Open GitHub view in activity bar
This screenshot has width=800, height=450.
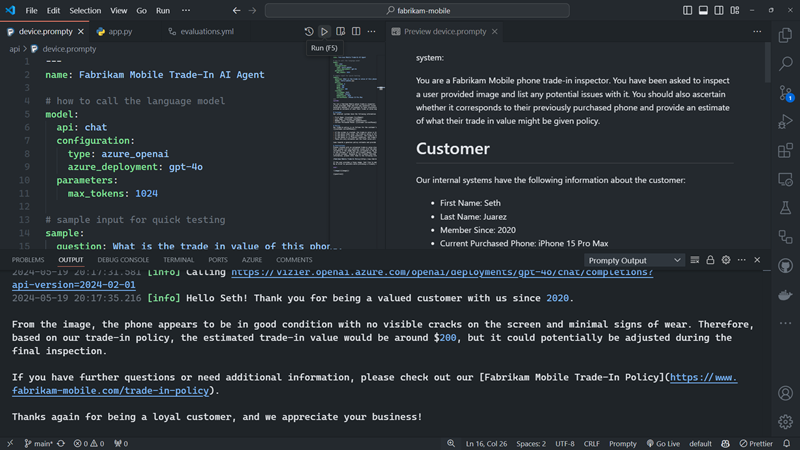785,266
